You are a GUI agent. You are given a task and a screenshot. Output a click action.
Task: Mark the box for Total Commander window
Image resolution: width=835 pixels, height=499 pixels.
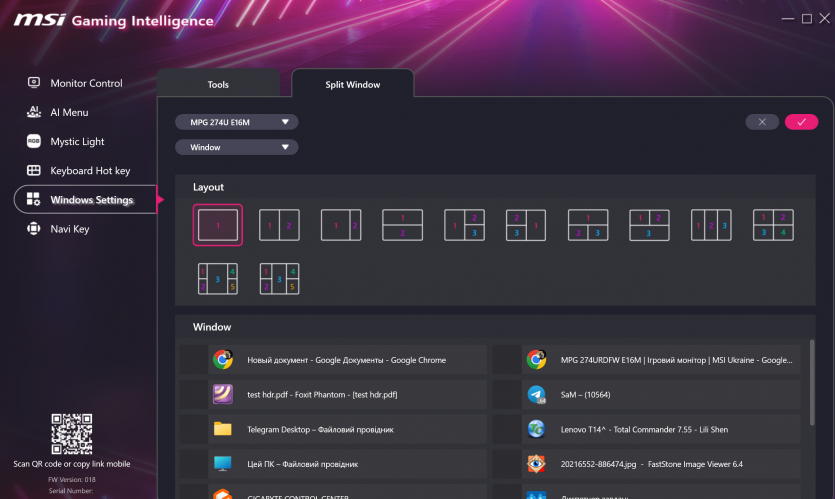506,429
